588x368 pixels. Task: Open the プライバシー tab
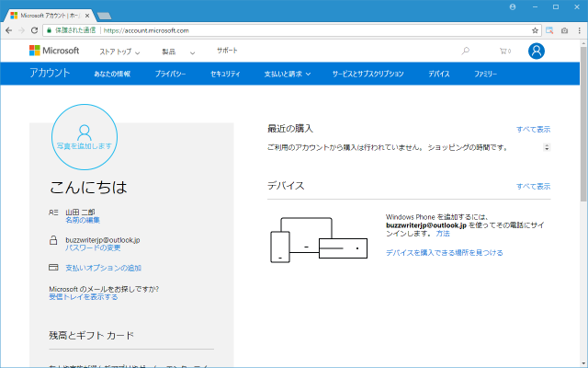coord(171,74)
